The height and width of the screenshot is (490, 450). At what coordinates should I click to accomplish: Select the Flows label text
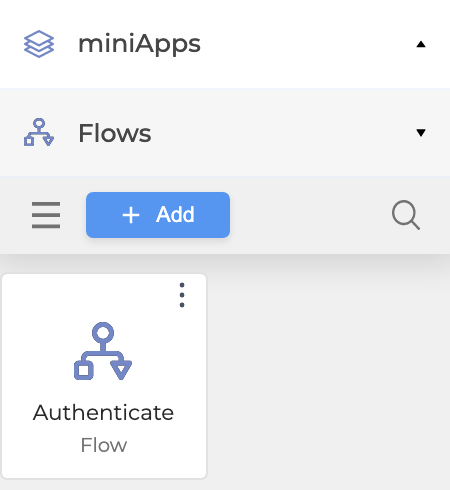[x=115, y=133]
